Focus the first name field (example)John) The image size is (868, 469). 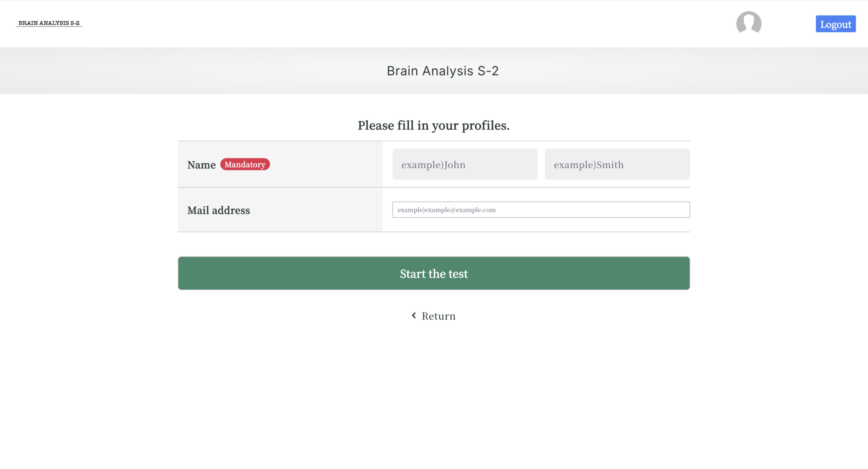point(465,164)
